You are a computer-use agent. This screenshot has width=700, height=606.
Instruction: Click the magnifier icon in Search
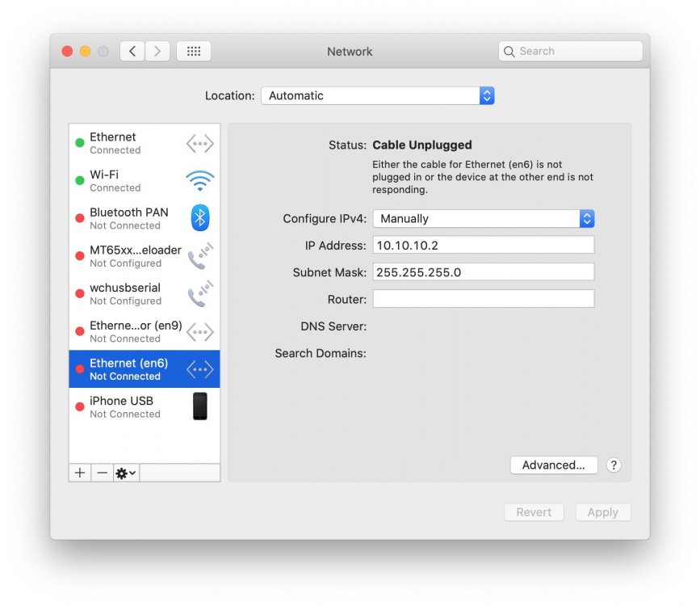pyautogui.click(x=509, y=52)
